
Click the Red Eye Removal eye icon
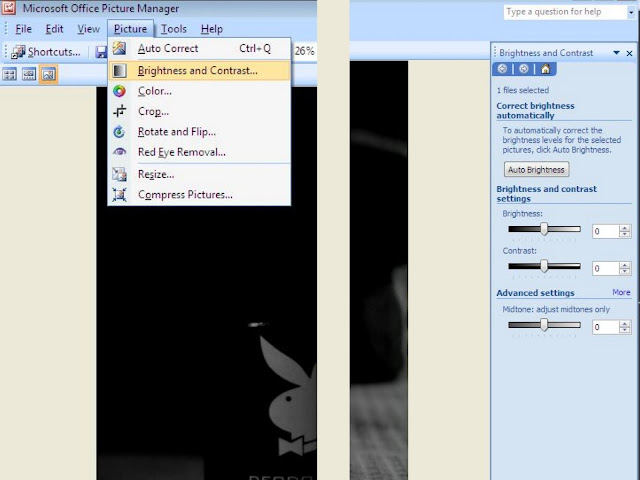pos(119,152)
